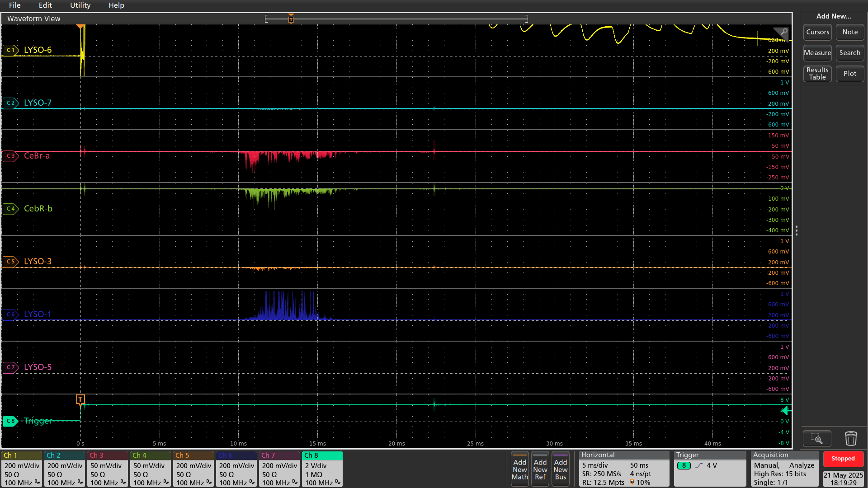
Task: Click the trigger level arrow indicator
Action: coord(786,410)
